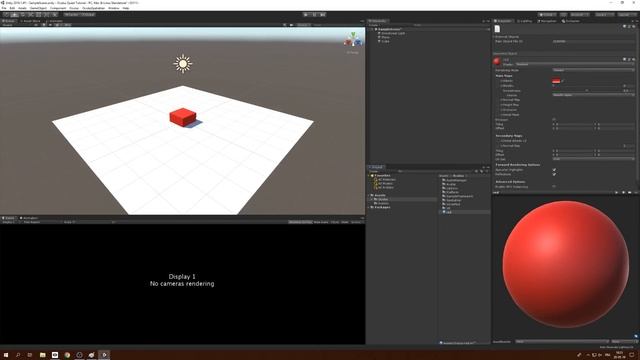
Task: Open the SampleFramework folder in Project
Action: [459, 196]
